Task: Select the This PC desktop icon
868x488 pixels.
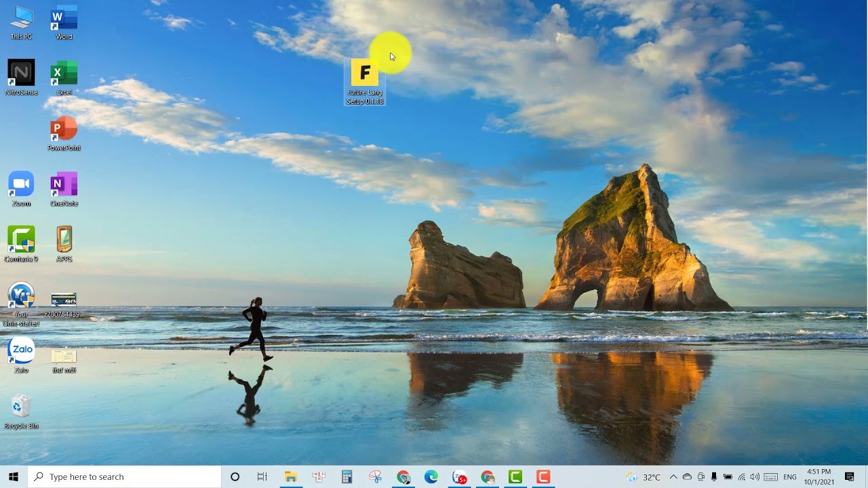Action: 21,23
